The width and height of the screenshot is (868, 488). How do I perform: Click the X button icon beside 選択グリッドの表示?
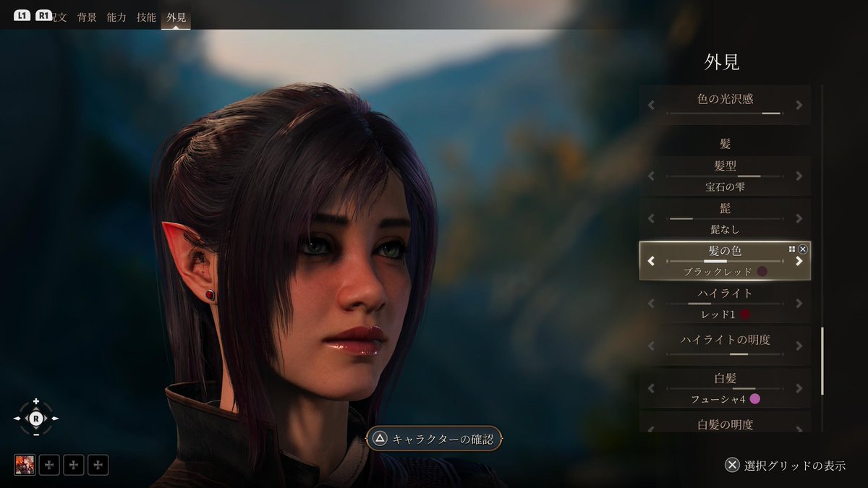point(733,466)
